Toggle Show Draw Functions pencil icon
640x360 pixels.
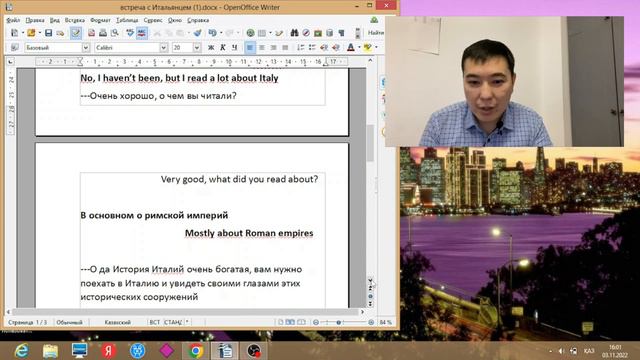point(279,33)
